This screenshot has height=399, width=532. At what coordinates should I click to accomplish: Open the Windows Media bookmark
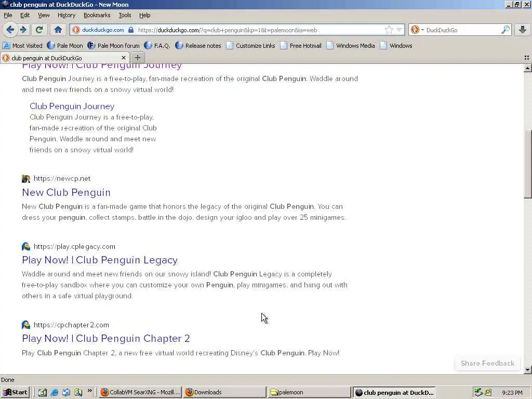point(351,46)
